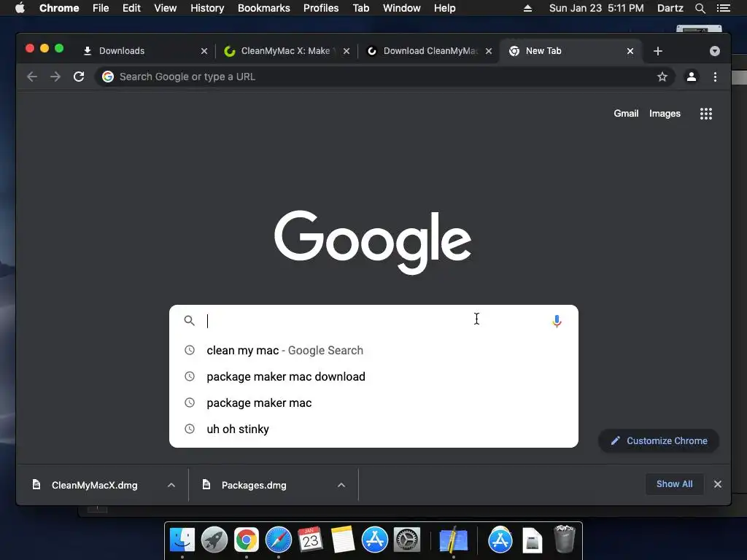Open the Apple menu

(20, 8)
